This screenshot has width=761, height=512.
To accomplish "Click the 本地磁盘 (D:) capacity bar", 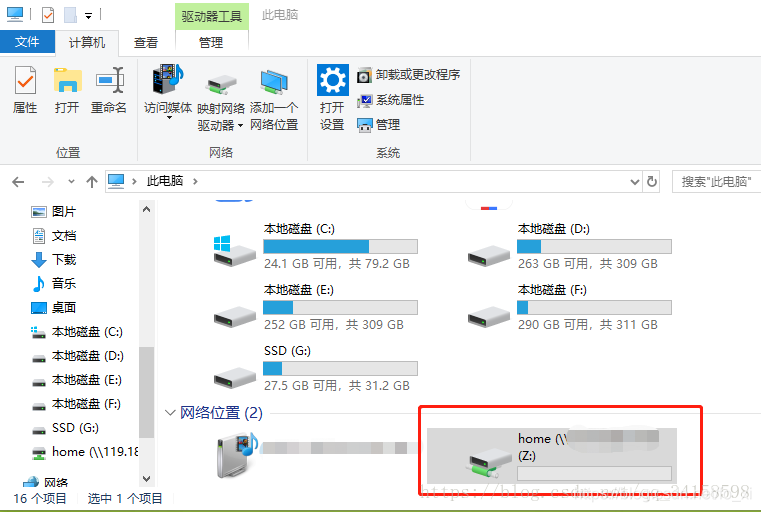I will tap(594, 247).
